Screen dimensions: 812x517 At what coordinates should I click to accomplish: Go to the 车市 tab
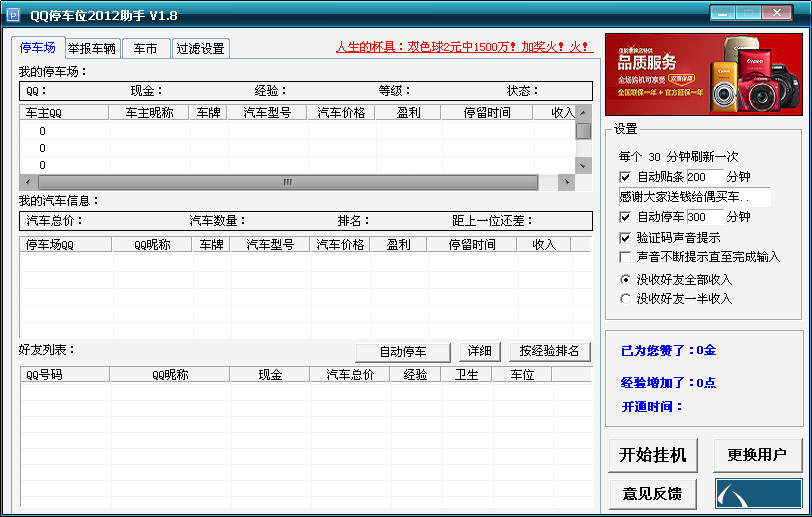(x=146, y=48)
